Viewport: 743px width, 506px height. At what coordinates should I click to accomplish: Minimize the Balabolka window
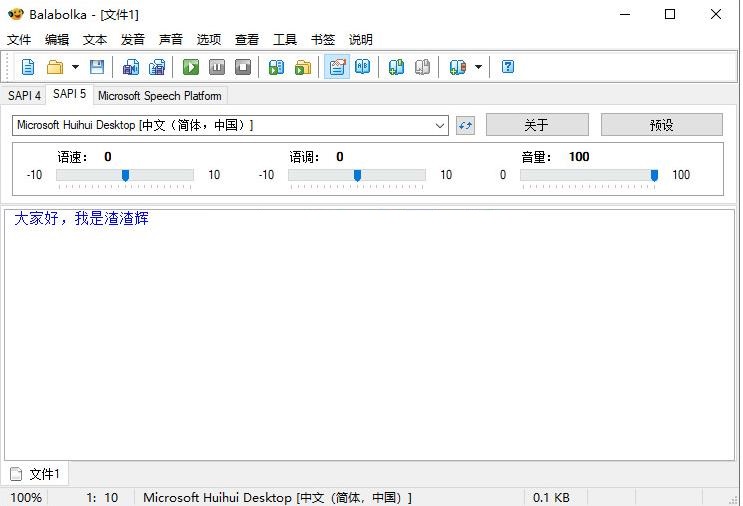click(x=625, y=14)
